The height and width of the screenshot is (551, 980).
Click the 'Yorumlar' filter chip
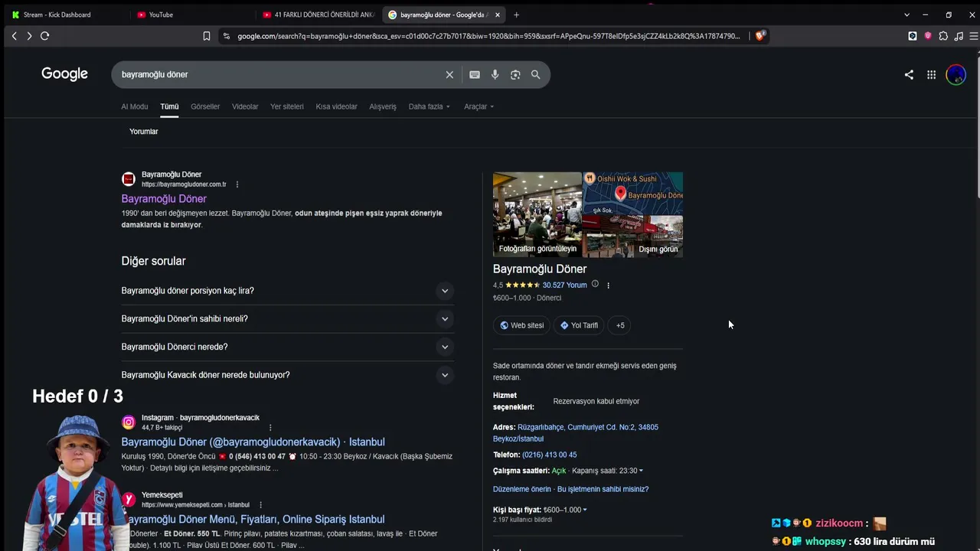(144, 132)
